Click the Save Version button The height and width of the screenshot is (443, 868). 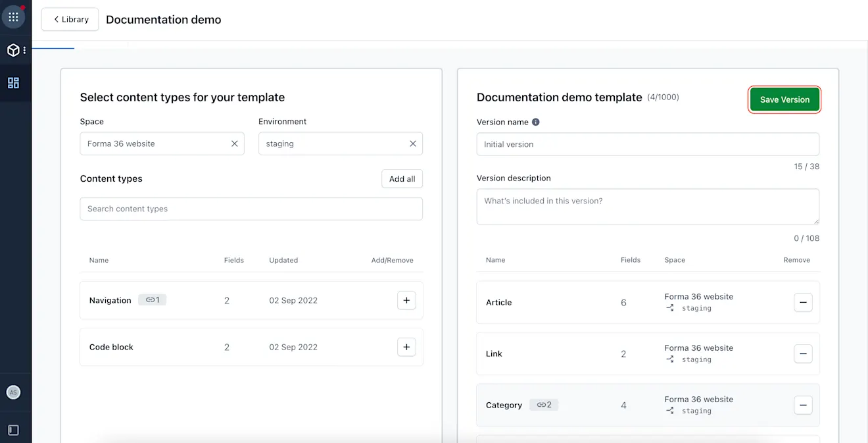coord(784,99)
